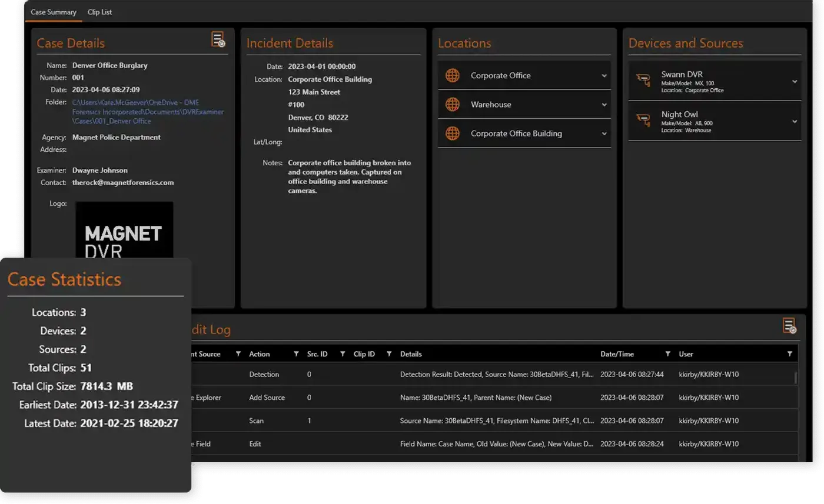The height and width of the screenshot is (504, 824).
Task: Click the globe icon beside Corporate Office Building
Action: coord(452,133)
